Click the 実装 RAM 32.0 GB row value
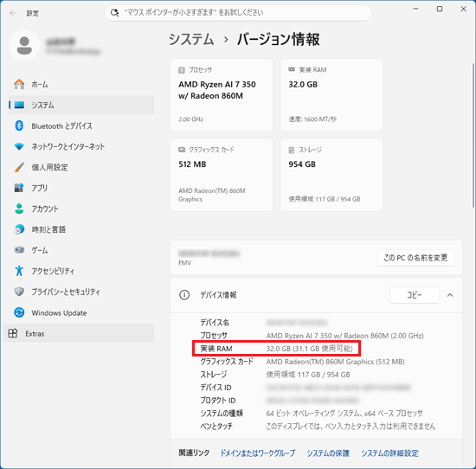 pyautogui.click(x=309, y=349)
